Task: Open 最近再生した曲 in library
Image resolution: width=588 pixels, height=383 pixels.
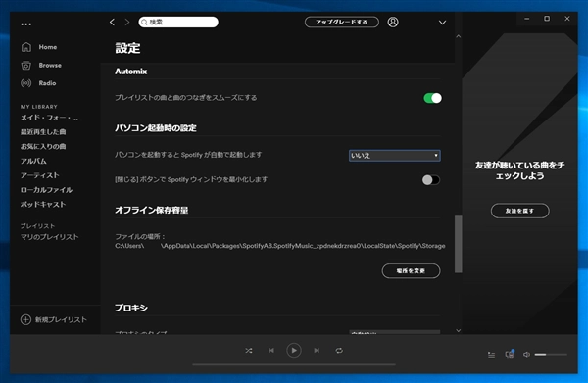Action: point(43,132)
